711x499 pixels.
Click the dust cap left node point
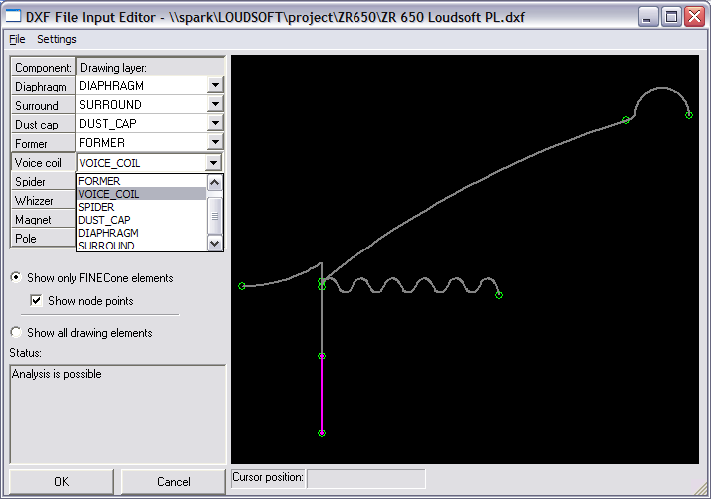(x=242, y=286)
